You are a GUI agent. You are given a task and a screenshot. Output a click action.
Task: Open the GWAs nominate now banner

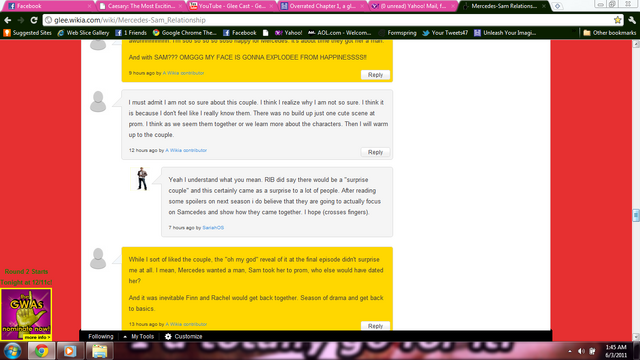tap(26, 314)
